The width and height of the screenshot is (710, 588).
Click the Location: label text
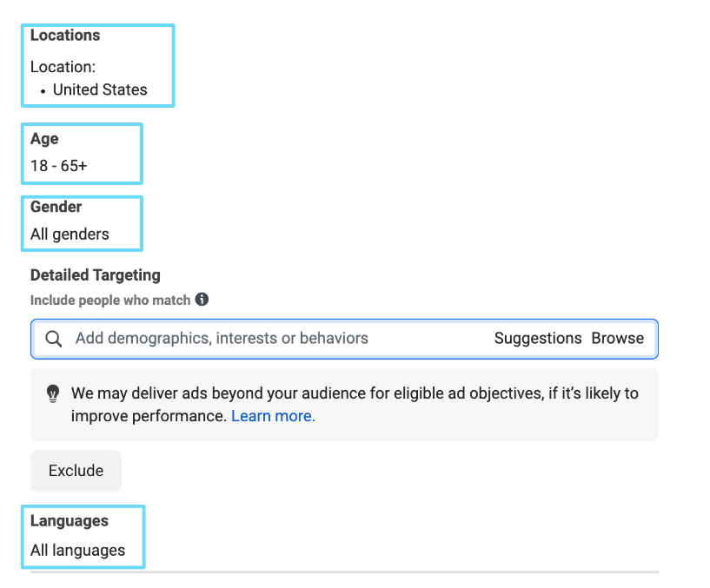(x=62, y=66)
